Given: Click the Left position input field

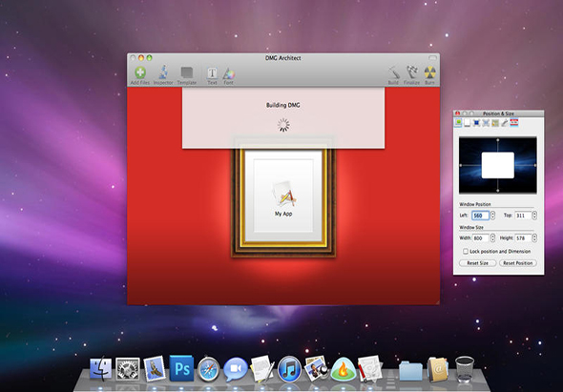Looking at the screenshot, I should (480, 216).
